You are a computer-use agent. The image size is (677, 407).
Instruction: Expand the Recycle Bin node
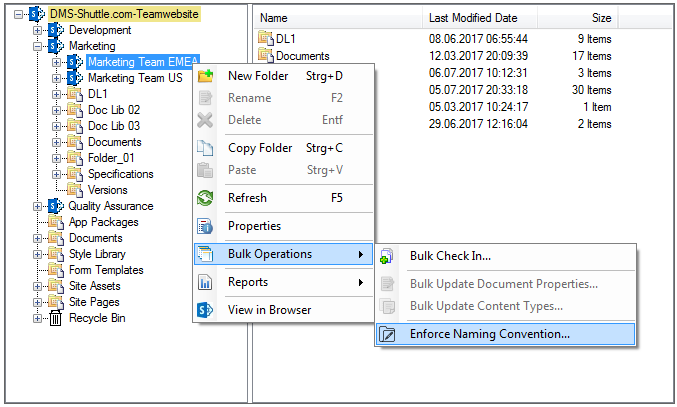[x=38, y=318]
